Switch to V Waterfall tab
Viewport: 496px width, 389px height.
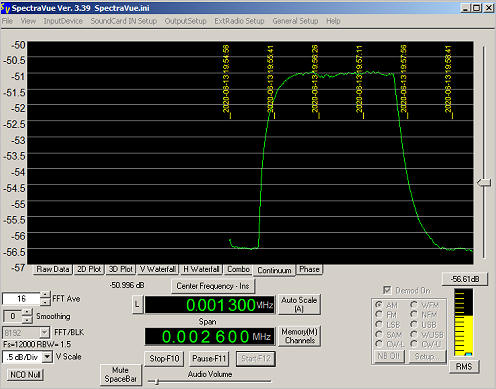[158, 269]
